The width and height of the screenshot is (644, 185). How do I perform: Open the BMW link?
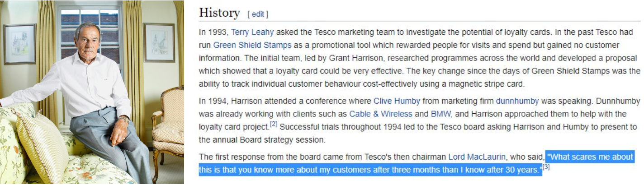pyautogui.click(x=441, y=114)
